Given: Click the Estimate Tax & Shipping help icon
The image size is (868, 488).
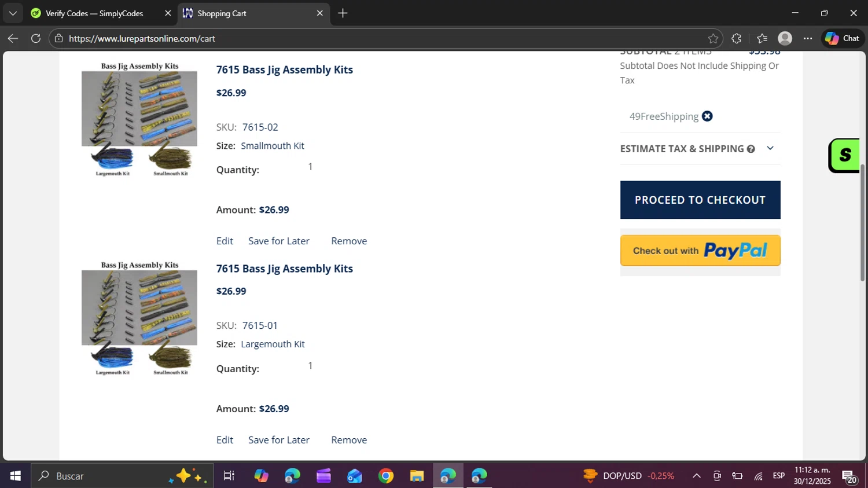Looking at the screenshot, I should click(x=751, y=149).
